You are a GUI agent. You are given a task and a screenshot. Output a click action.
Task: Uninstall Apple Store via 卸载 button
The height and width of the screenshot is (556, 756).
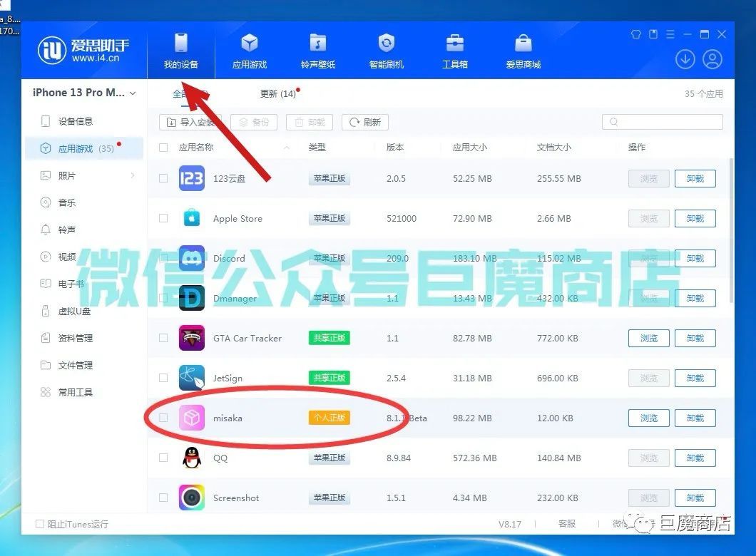(x=695, y=218)
